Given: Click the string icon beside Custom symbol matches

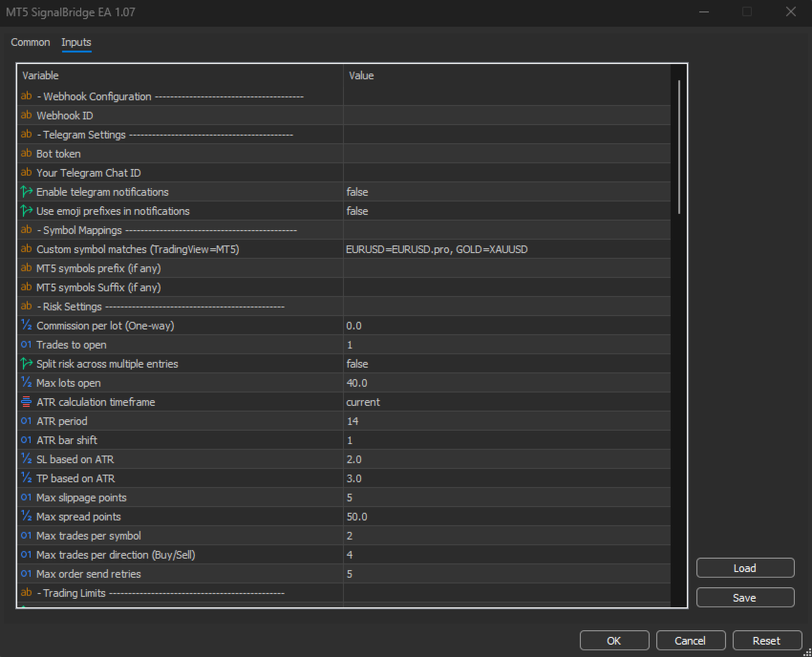Looking at the screenshot, I should point(27,249).
